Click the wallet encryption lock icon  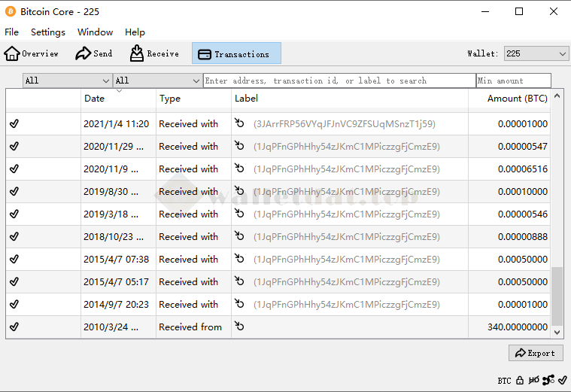point(521,381)
